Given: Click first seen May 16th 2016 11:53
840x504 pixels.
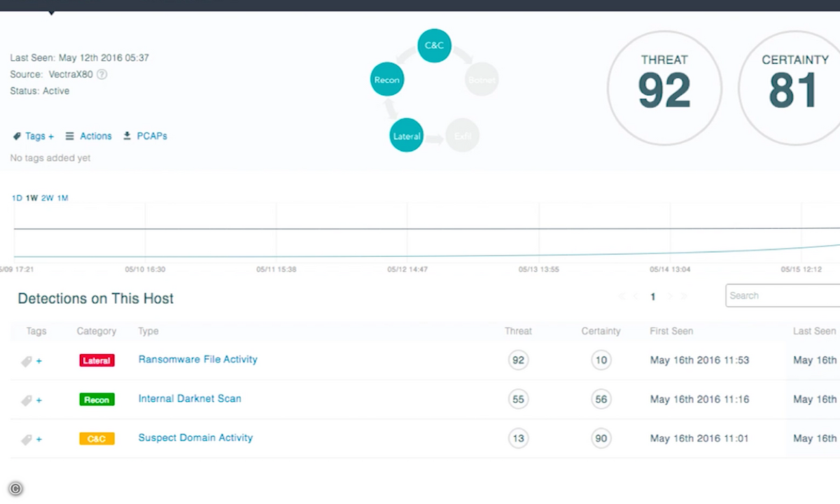Looking at the screenshot, I should point(699,360).
